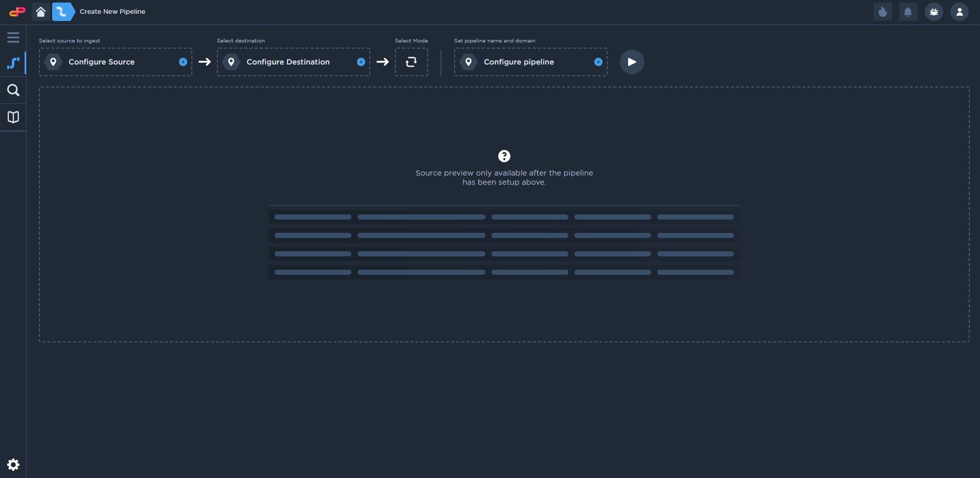
Task: Click the pipeline breadcrumb icon
Action: [62, 12]
